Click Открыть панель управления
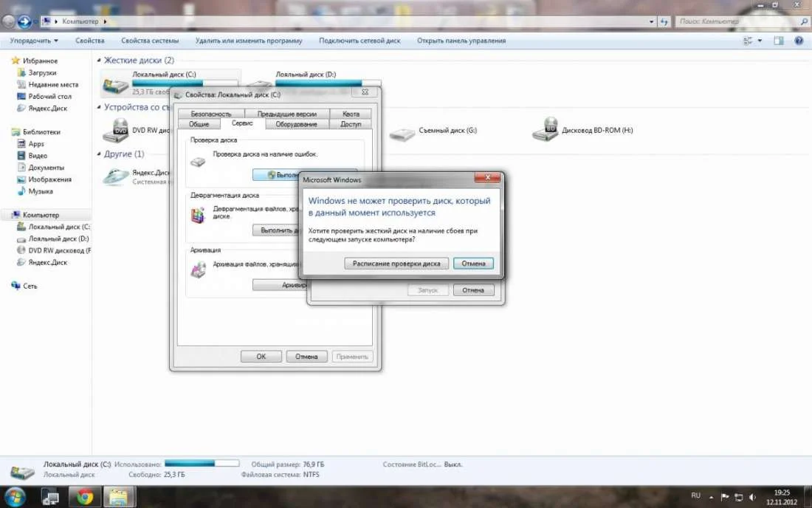812x508 pixels. [461, 41]
